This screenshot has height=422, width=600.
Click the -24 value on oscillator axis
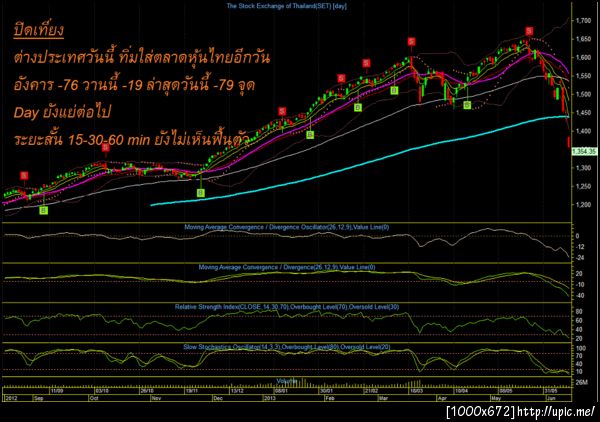point(579,258)
